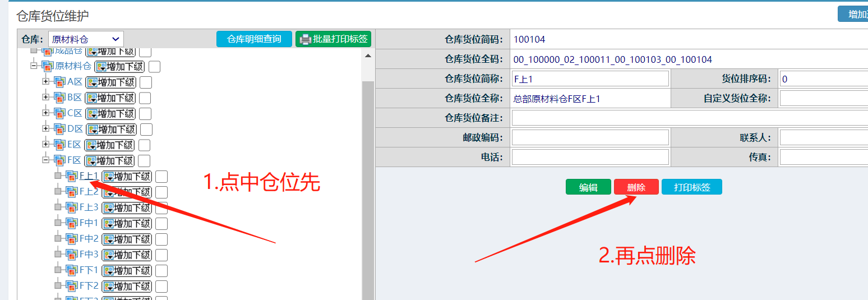
Task: Click the tree scrollbar up arrow
Action: pyautogui.click(x=368, y=56)
